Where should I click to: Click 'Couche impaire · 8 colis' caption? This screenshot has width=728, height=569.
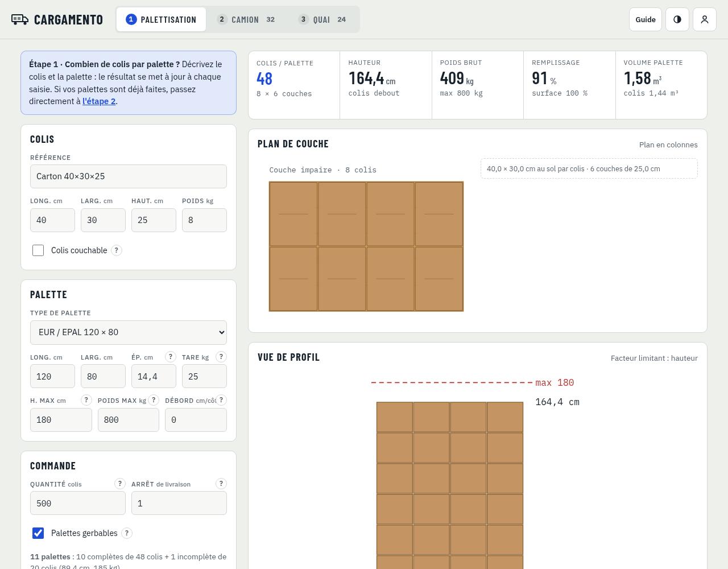322,170
